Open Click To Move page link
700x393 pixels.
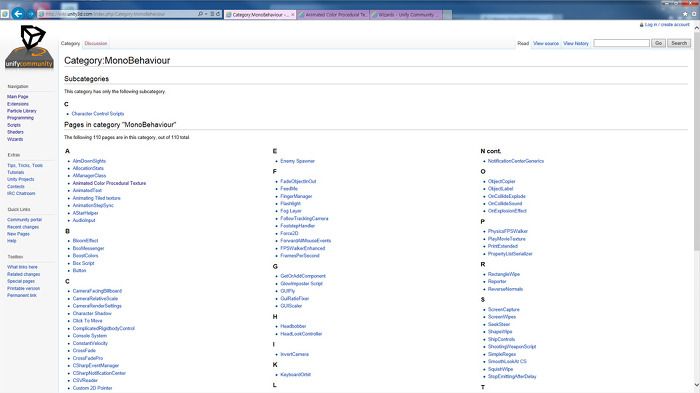[88, 321]
